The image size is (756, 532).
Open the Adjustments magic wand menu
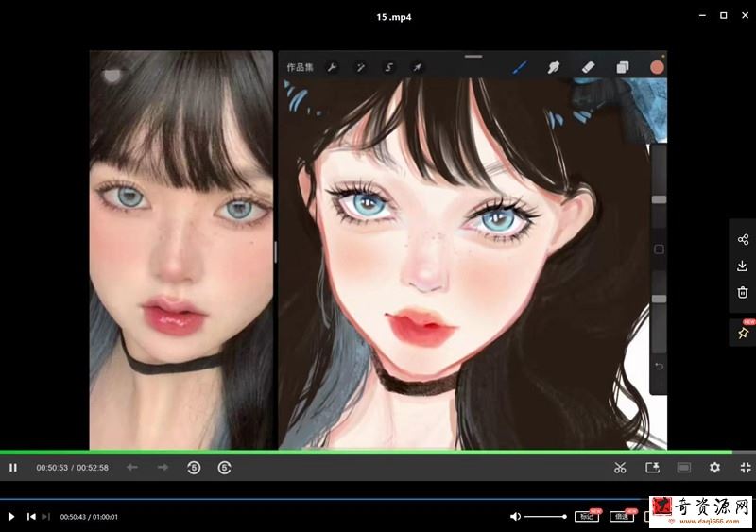[x=360, y=67]
